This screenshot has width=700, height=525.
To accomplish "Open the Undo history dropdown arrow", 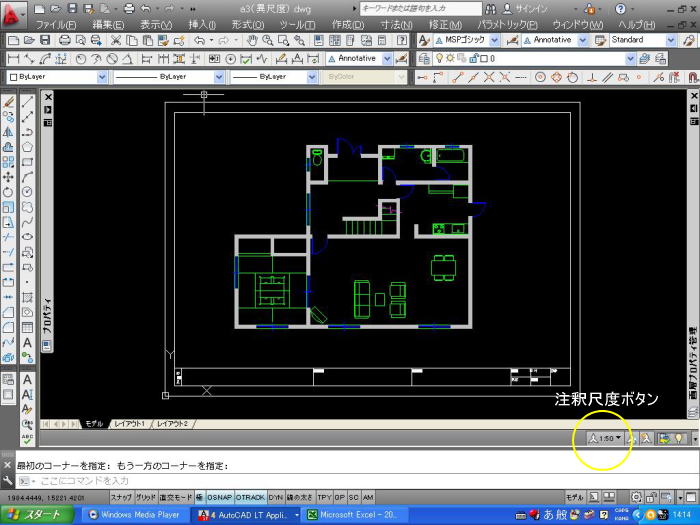I will (x=211, y=41).
